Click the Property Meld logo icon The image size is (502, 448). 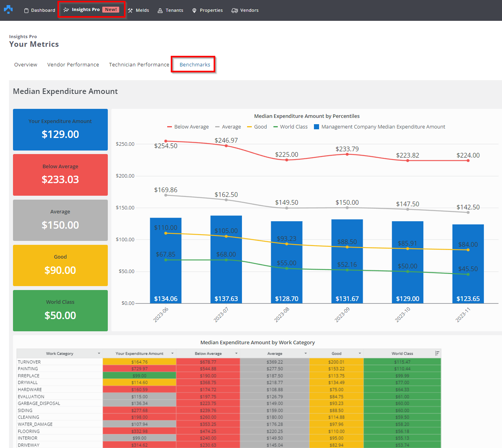coord(8,9)
